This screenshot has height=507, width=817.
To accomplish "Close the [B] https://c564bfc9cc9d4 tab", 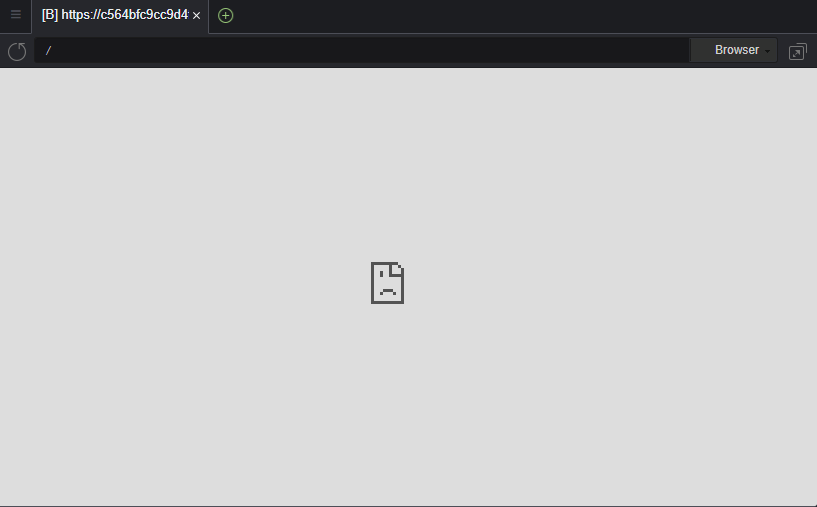I will coord(196,16).
